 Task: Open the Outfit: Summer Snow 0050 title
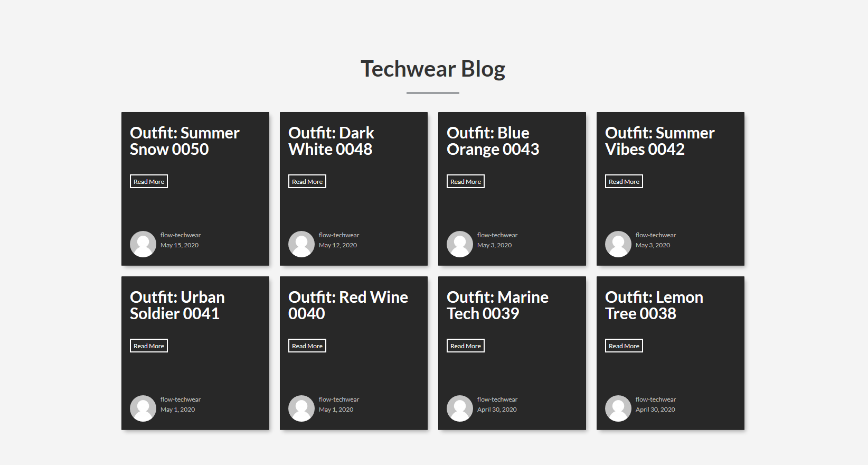185,141
